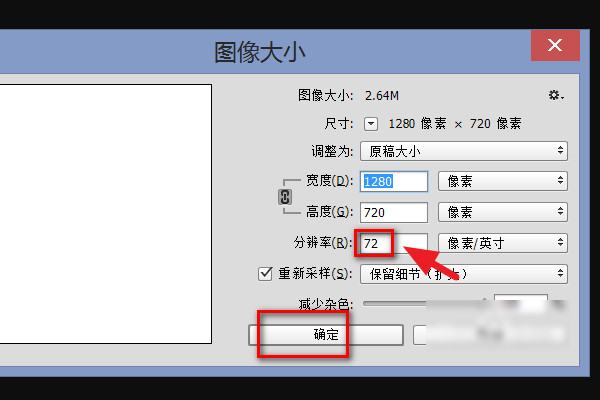Open the height unit 像素 dropdown
Viewport: 600px width, 400px height.
point(502,212)
